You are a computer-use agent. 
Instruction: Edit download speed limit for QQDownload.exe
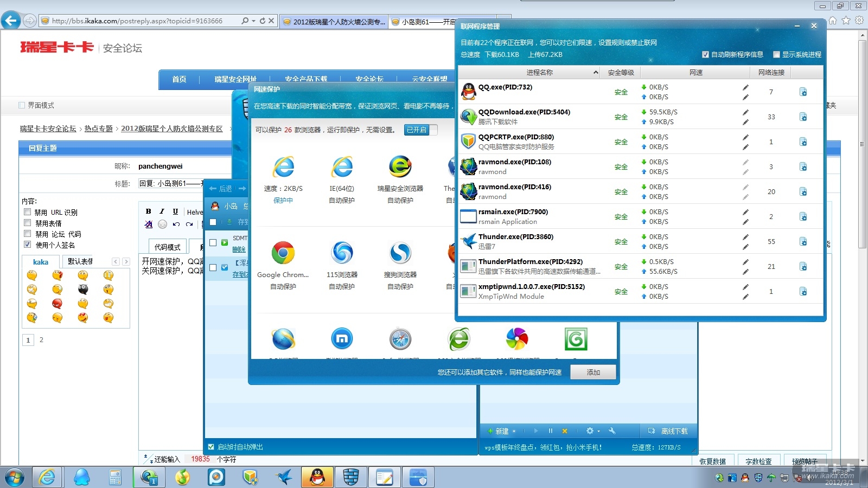click(x=745, y=112)
